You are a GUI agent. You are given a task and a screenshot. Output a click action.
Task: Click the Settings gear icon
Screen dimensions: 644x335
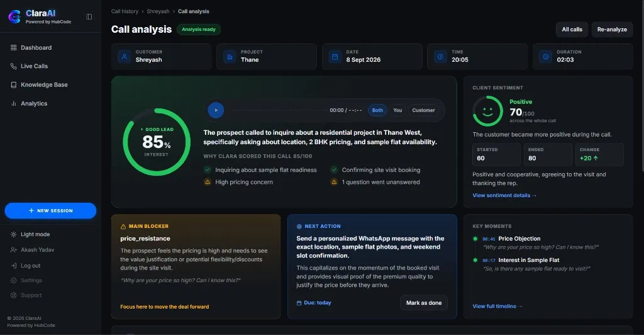[14, 280]
